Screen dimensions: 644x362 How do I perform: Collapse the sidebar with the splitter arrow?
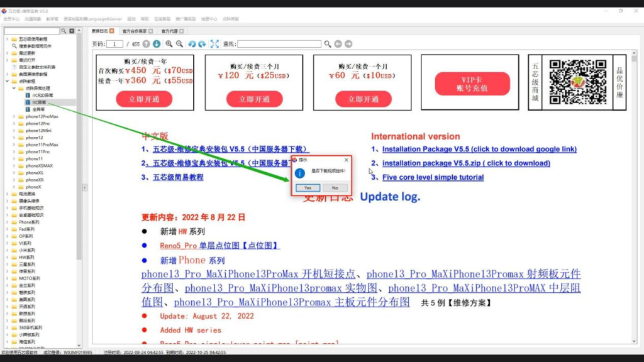pos(85,187)
